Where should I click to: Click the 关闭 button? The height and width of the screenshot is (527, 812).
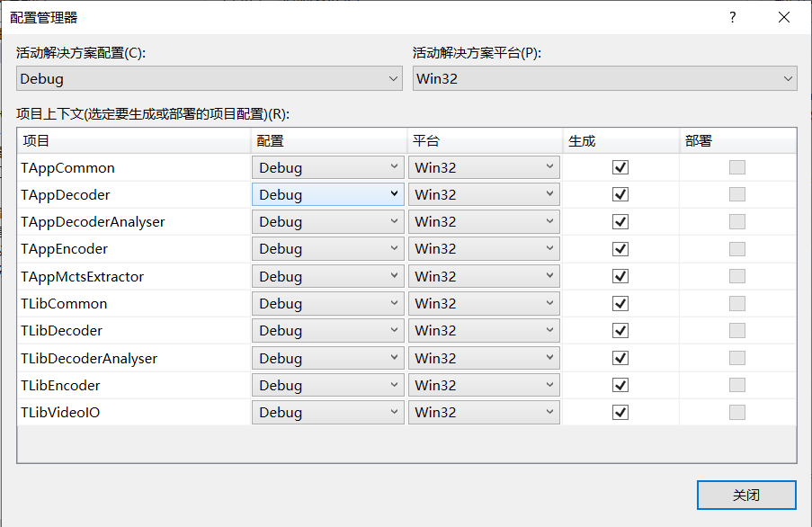(746, 495)
